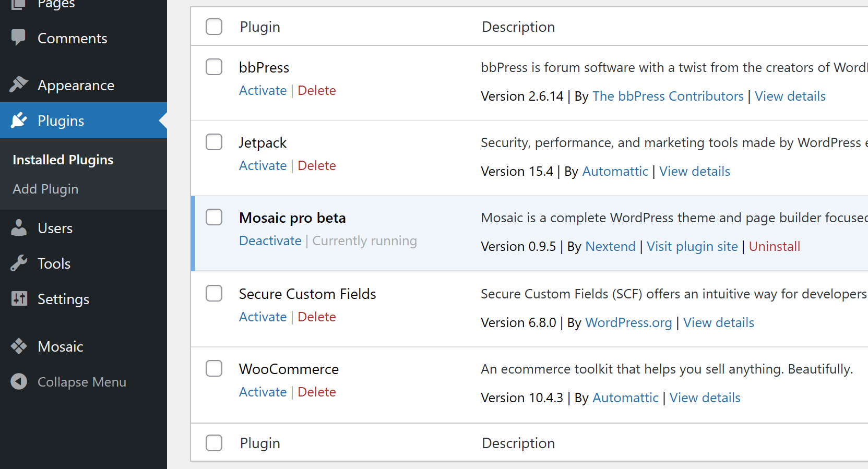View details for WooCommerce plugin
This screenshot has height=469, width=868.
pyautogui.click(x=705, y=398)
